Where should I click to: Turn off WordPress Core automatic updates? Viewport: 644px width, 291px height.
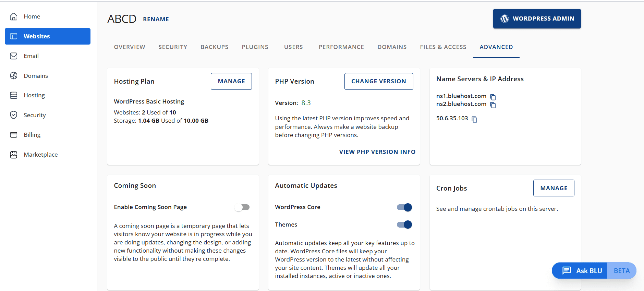coord(404,207)
